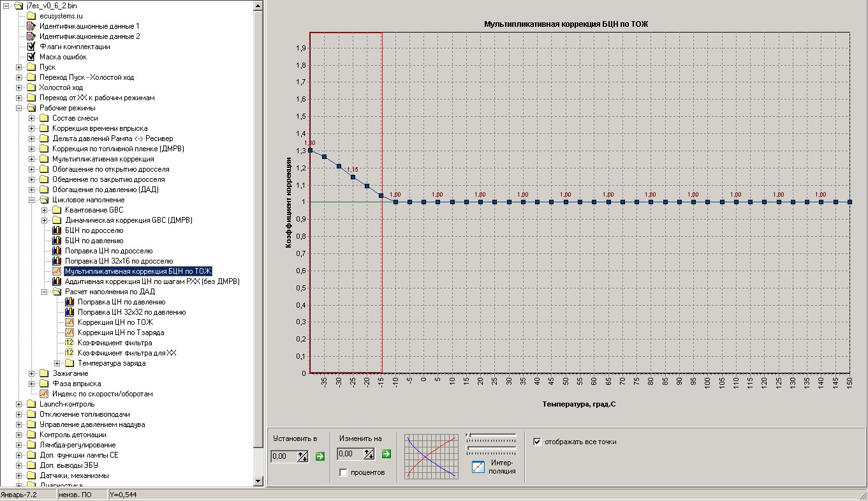Apply the Изменить на value with green arrow
This screenshot has width=868, height=501.
[386, 454]
